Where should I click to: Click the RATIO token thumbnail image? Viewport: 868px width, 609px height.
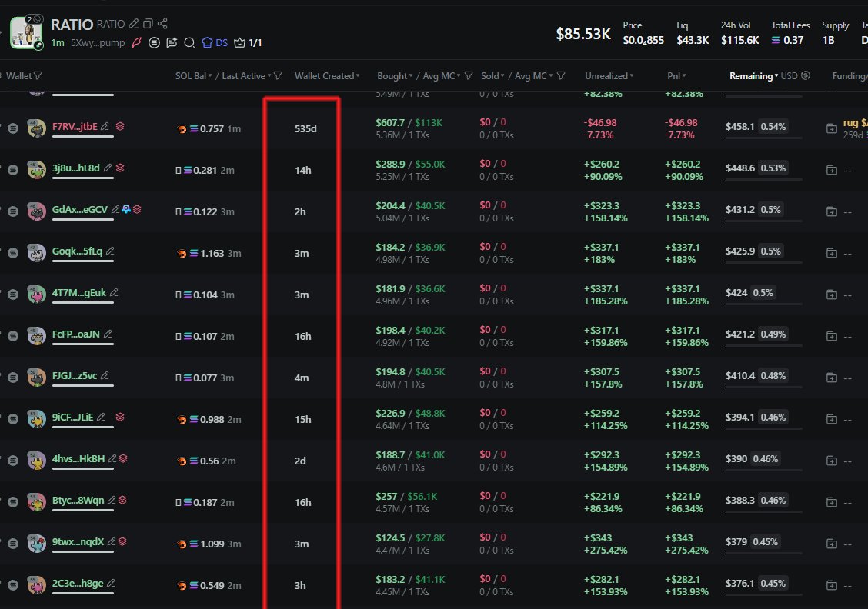[x=26, y=32]
